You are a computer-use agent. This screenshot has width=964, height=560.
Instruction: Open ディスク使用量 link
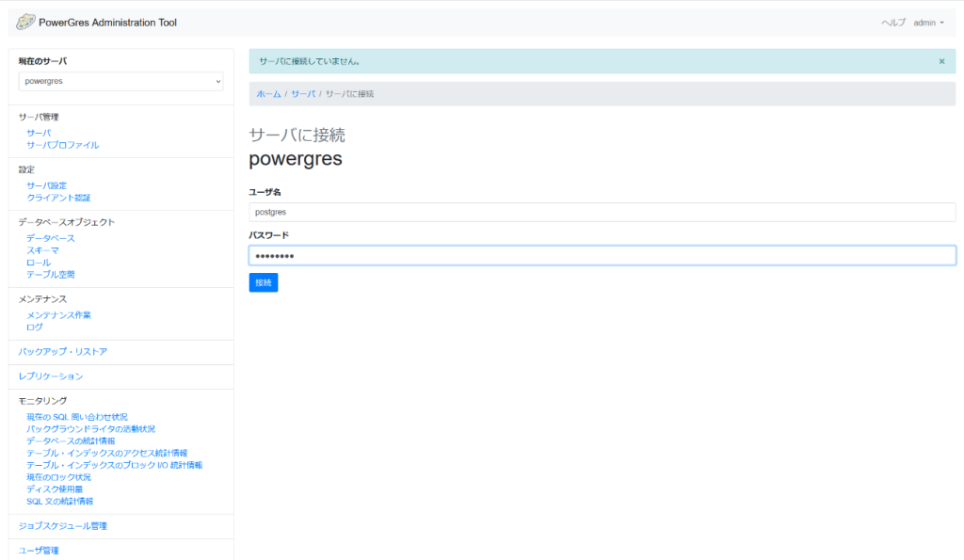(55, 489)
